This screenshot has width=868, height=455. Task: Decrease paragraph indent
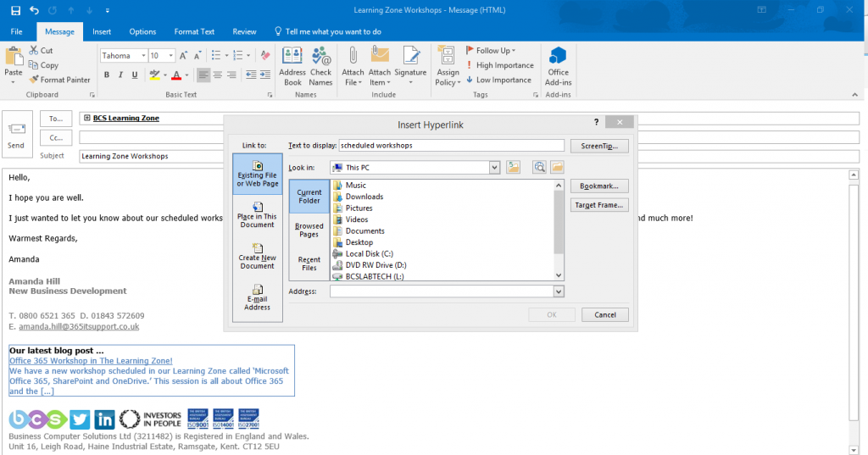pyautogui.click(x=251, y=75)
